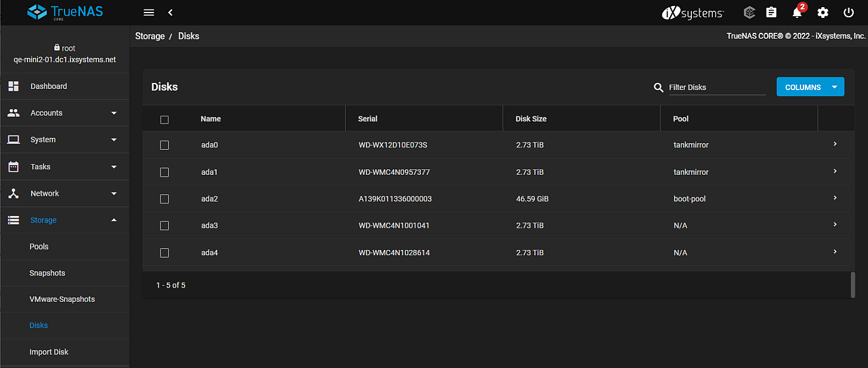Select the ada0 disk checkbox
The height and width of the screenshot is (368, 868).
tap(165, 145)
